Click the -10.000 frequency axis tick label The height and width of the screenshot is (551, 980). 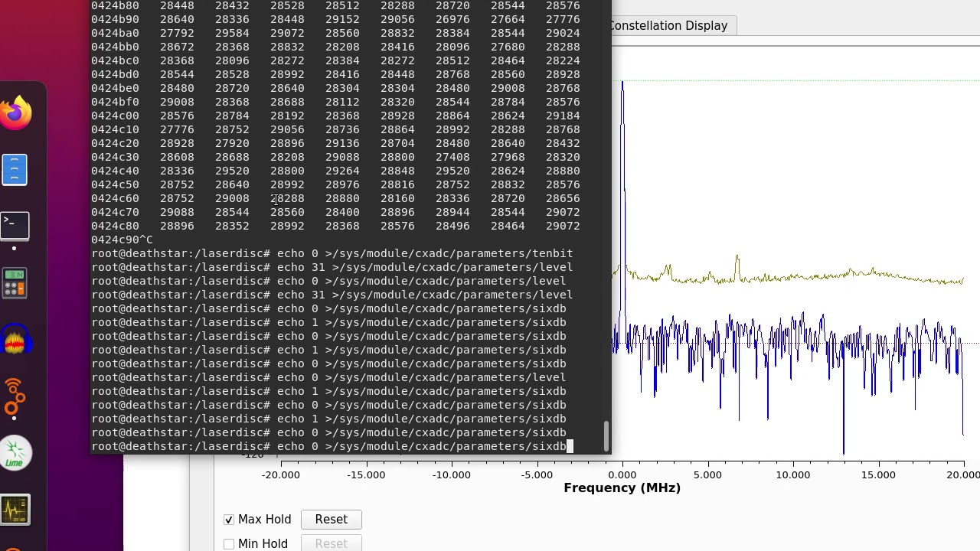coord(451,474)
